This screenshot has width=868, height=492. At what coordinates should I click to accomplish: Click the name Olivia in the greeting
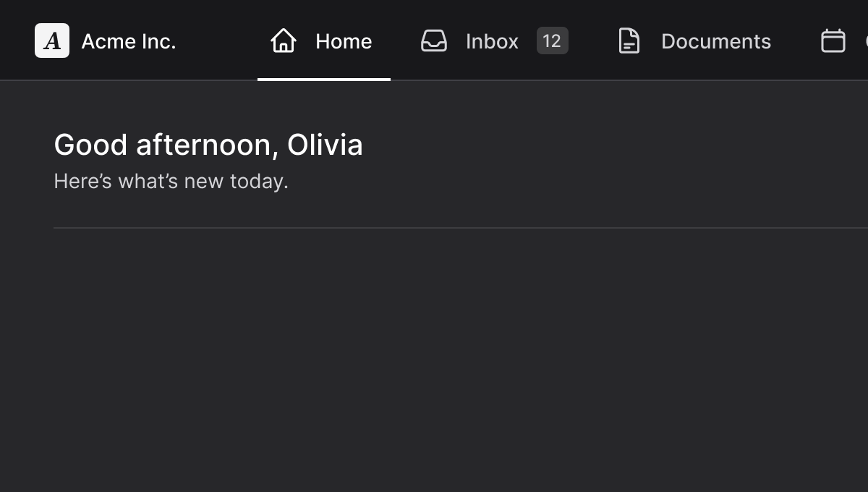(x=325, y=145)
